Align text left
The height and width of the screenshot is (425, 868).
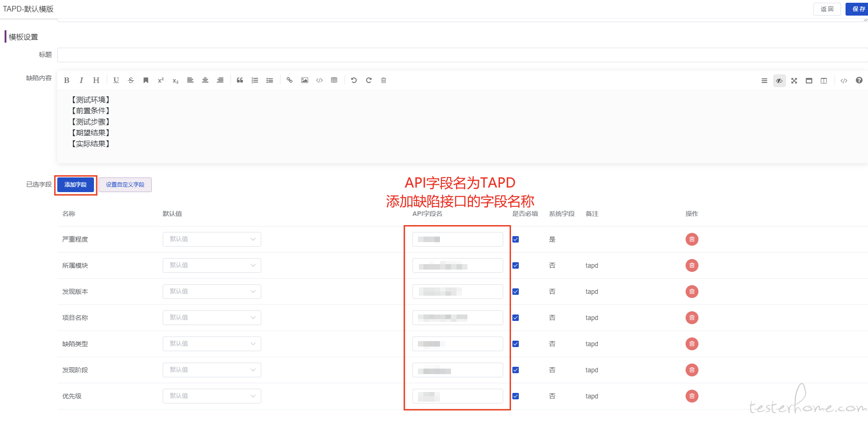[x=190, y=80]
